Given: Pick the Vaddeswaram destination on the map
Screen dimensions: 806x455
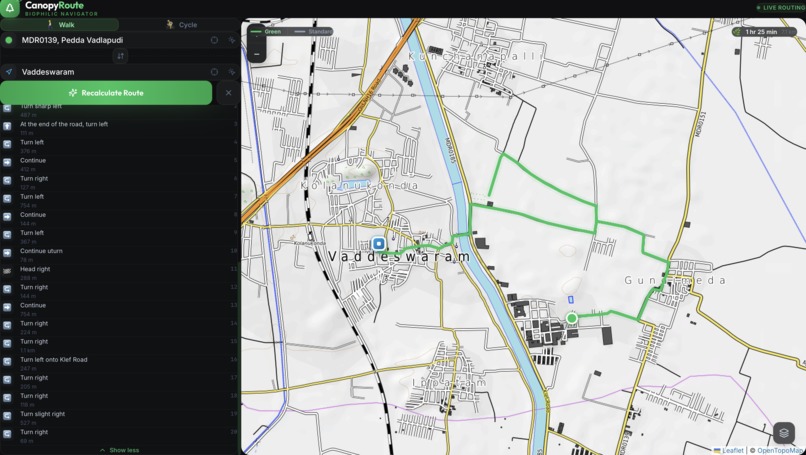Looking at the screenshot, I should point(231,72).
